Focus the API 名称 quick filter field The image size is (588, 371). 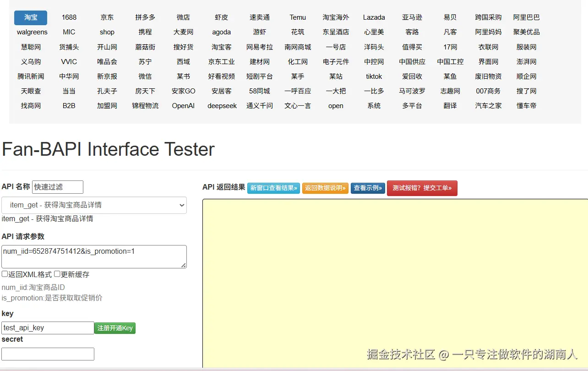point(58,187)
